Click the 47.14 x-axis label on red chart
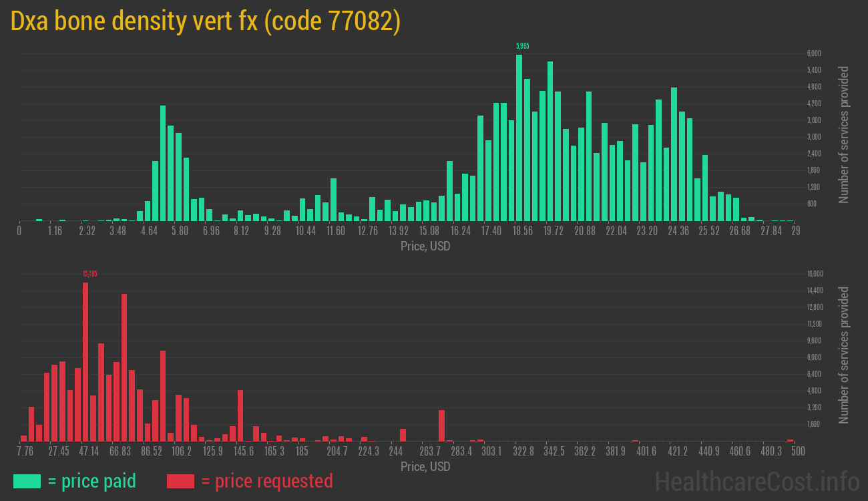This screenshot has height=501, width=868. click(x=89, y=452)
